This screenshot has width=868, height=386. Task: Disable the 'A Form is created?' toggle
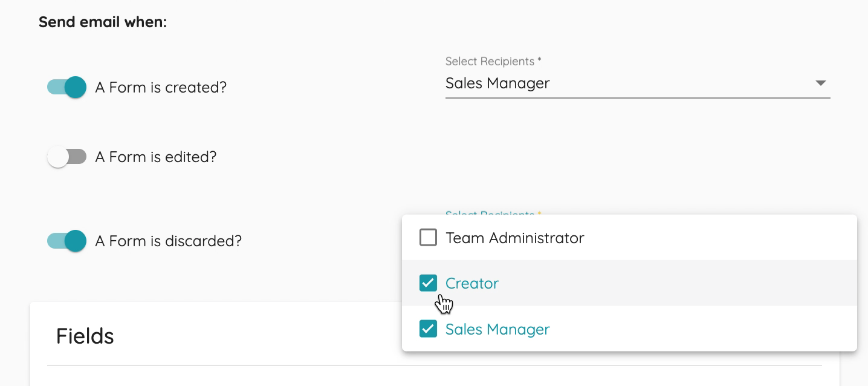[x=66, y=87]
